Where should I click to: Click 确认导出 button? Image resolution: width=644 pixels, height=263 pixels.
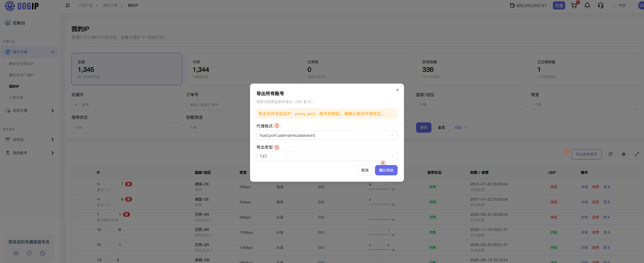point(386,170)
